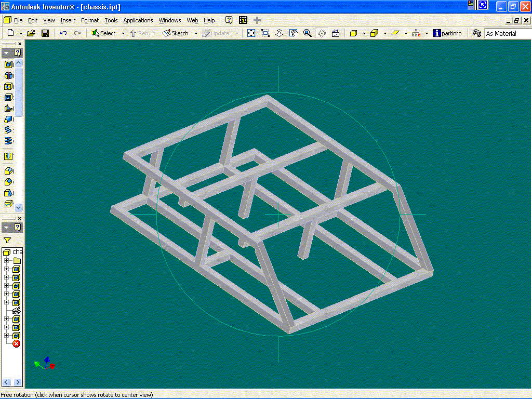532x399 pixels.
Task: Open the Tools menu
Action: pos(111,20)
